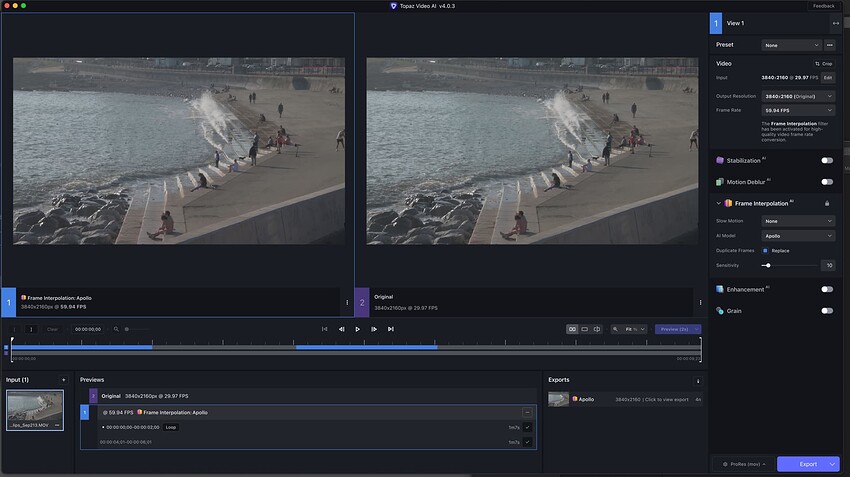Enable the Grain toggle

(x=827, y=311)
